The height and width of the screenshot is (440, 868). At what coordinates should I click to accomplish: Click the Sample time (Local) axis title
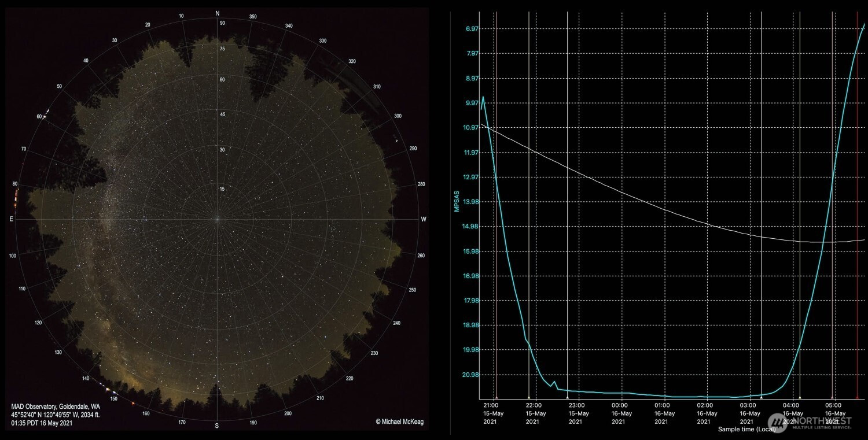(x=746, y=430)
